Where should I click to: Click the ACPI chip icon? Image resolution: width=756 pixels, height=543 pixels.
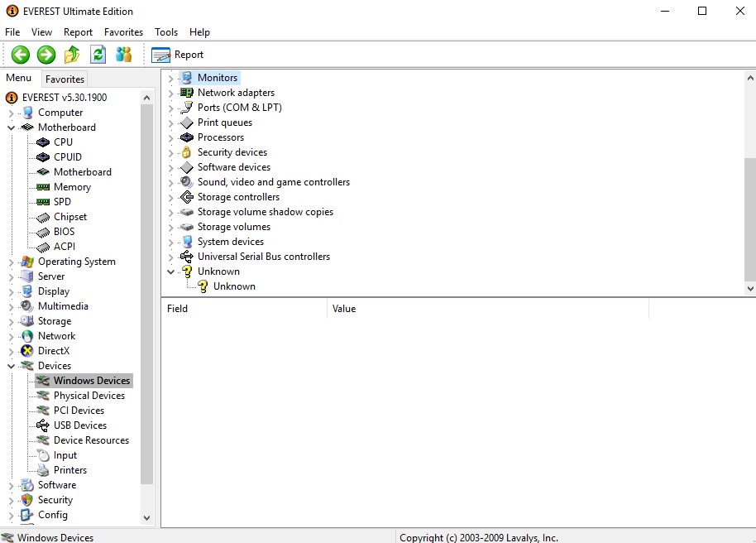[x=43, y=247]
